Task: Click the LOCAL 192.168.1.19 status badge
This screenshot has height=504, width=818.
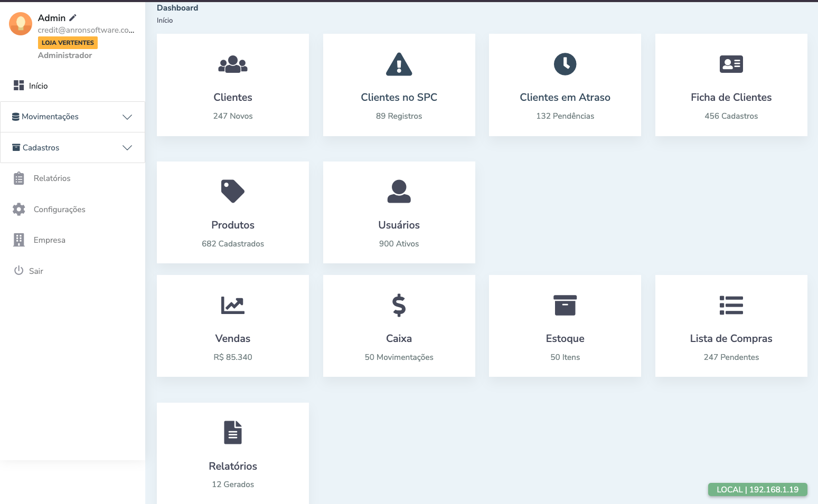Action: [757, 489]
